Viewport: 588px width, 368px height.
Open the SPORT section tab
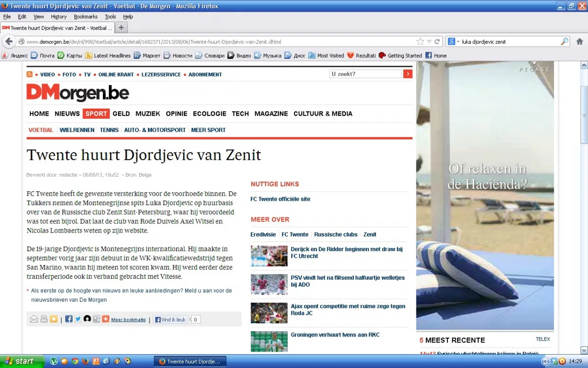[x=96, y=113]
